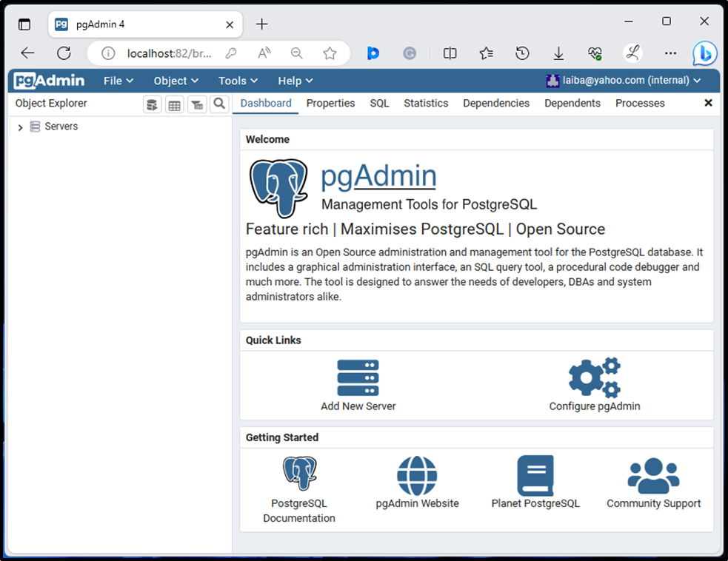Viewport: 728px width, 561px height.
Task: Click the PostgreSQL Documentation elephant icon
Action: pyautogui.click(x=299, y=474)
